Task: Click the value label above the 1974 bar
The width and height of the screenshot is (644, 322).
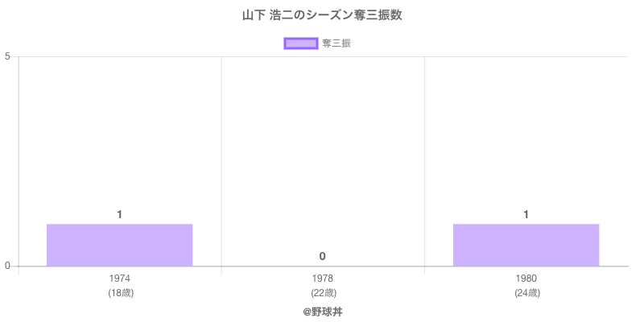Action: (x=119, y=214)
